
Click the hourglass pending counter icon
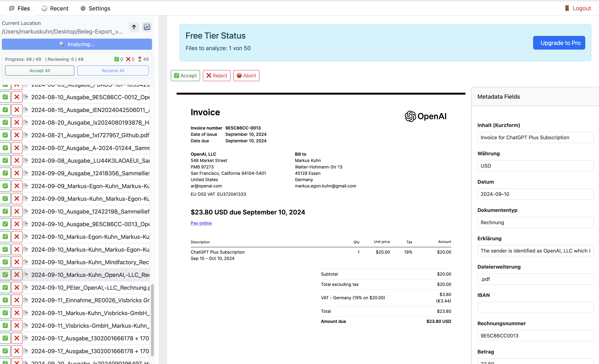click(140, 59)
